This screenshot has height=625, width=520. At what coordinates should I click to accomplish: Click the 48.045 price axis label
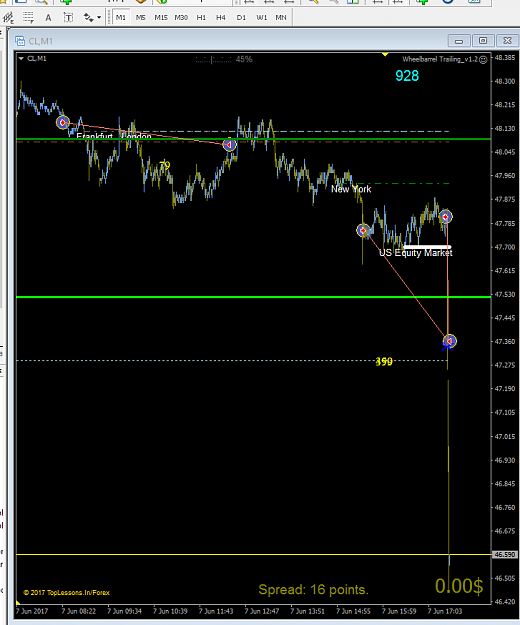coord(505,152)
